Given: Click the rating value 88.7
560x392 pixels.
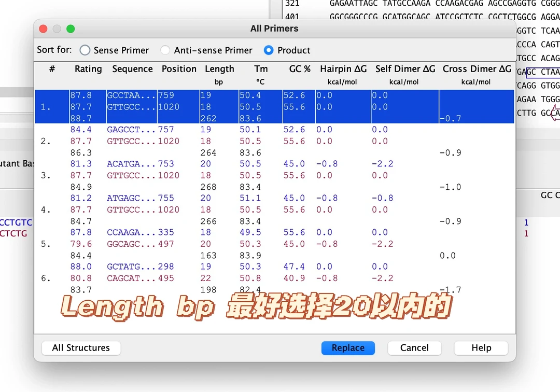Looking at the screenshot, I should (81, 118).
